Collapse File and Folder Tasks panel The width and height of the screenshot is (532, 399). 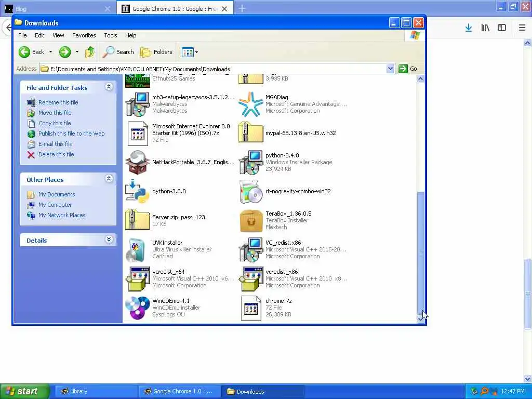click(109, 87)
